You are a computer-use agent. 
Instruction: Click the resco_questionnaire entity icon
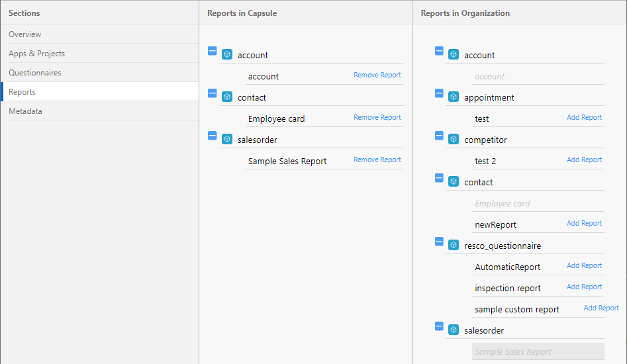pyautogui.click(x=453, y=246)
